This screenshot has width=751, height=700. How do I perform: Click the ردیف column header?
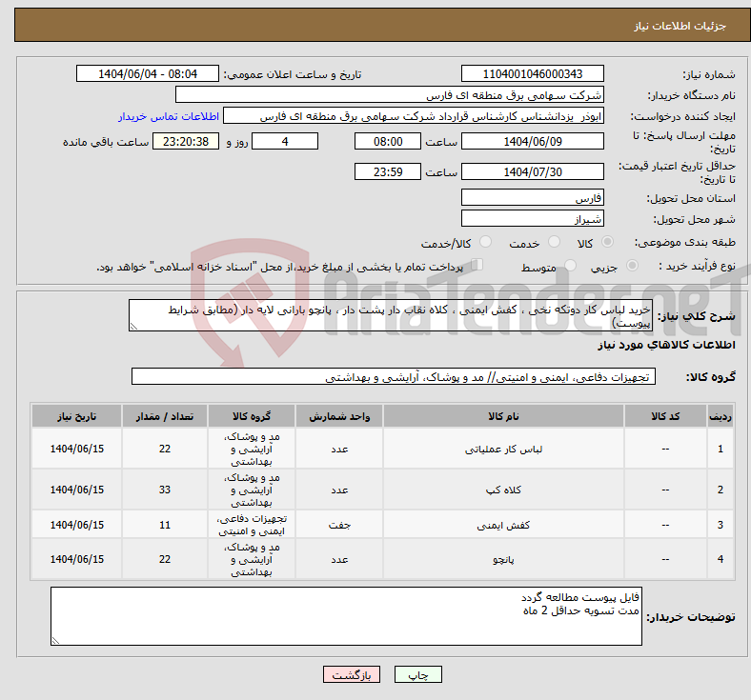[720, 416]
